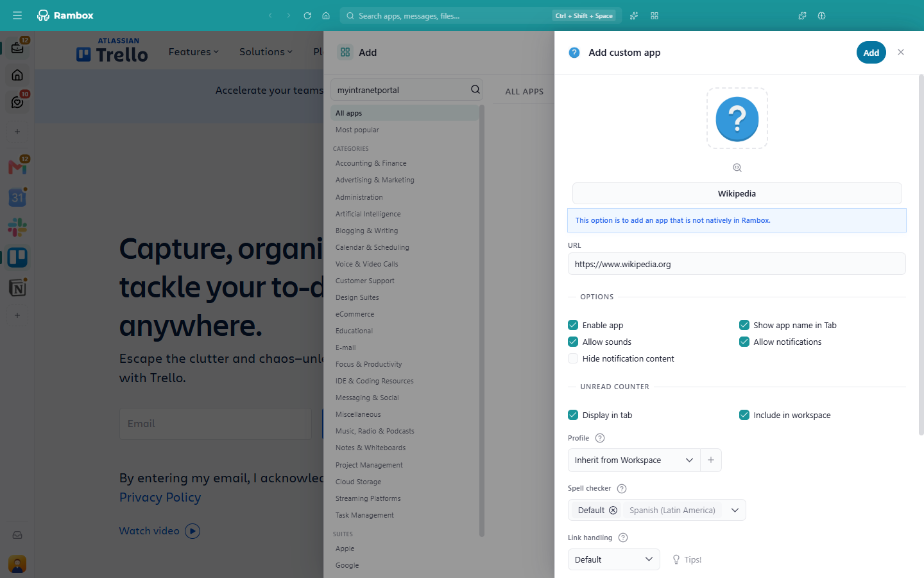This screenshot has height=578, width=924.
Task: Click the Add button to save custom app
Action: [871, 53]
